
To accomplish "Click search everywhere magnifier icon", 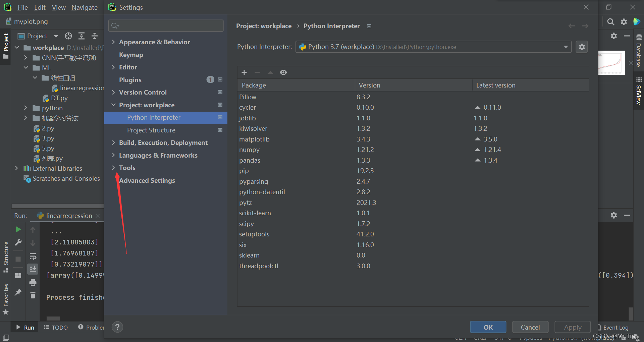I will 611,22.
